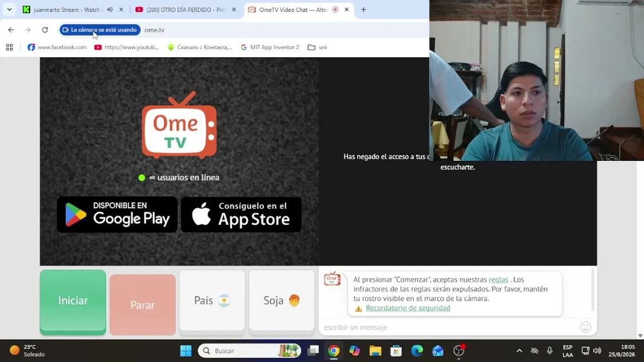Launch Copilot from the taskbar
Viewport: 644px width, 362px height.
[x=355, y=351]
